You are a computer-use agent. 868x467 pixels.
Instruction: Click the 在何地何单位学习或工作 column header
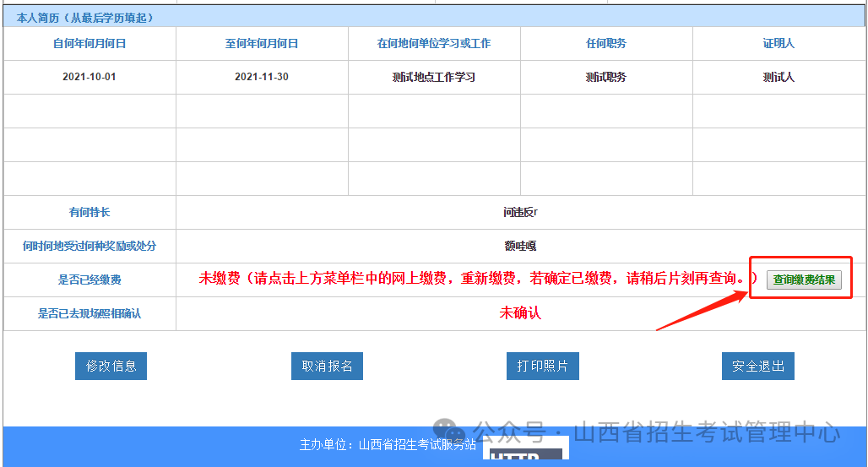click(x=434, y=43)
